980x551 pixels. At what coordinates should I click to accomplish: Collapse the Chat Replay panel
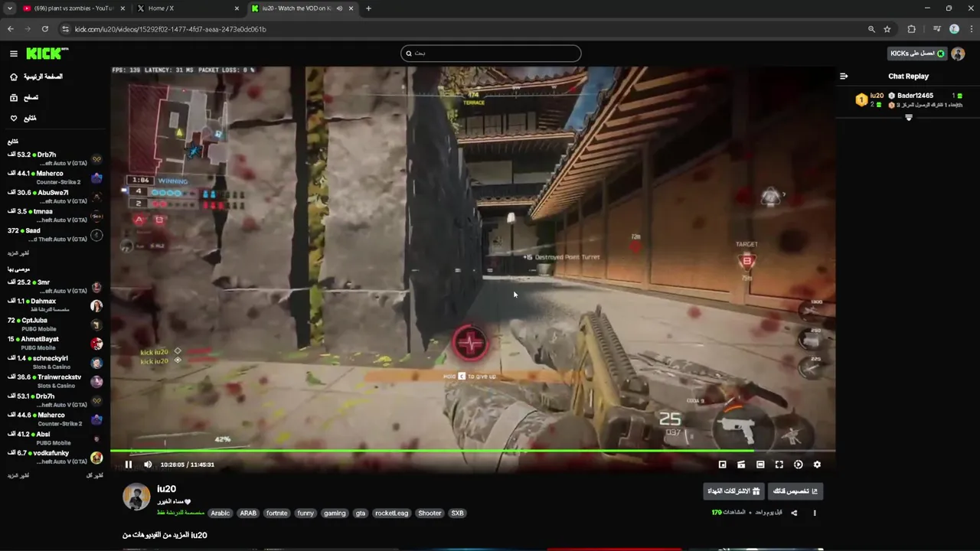(844, 76)
